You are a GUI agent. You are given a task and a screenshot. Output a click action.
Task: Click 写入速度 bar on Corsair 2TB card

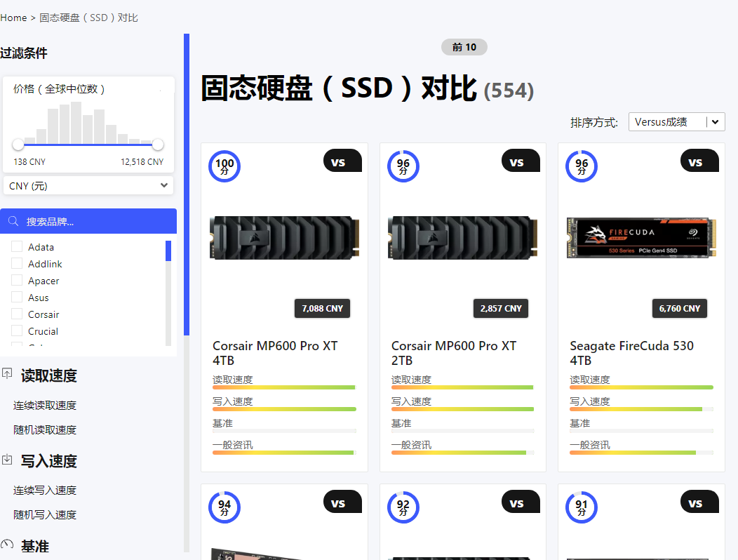coord(463,409)
